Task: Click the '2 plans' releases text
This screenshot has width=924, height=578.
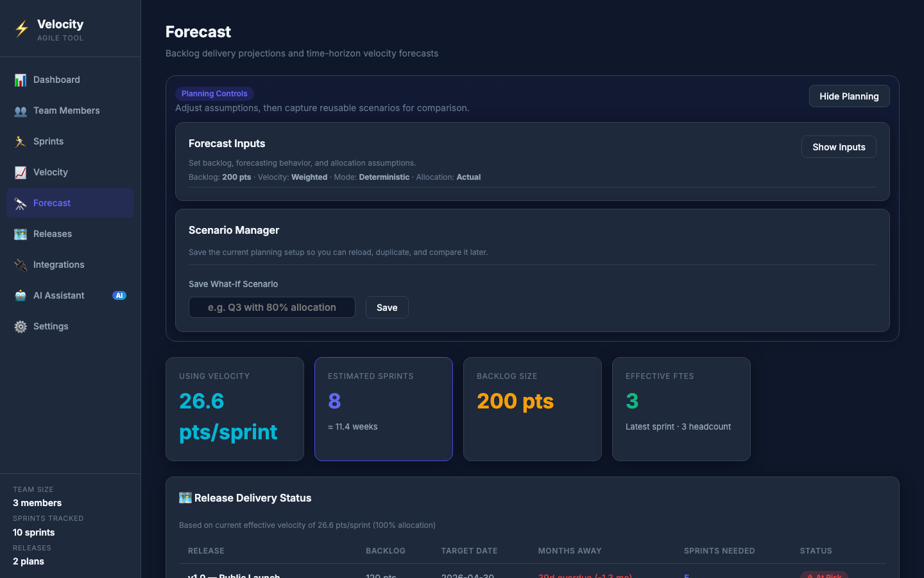Action: click(x=29, y=561)
